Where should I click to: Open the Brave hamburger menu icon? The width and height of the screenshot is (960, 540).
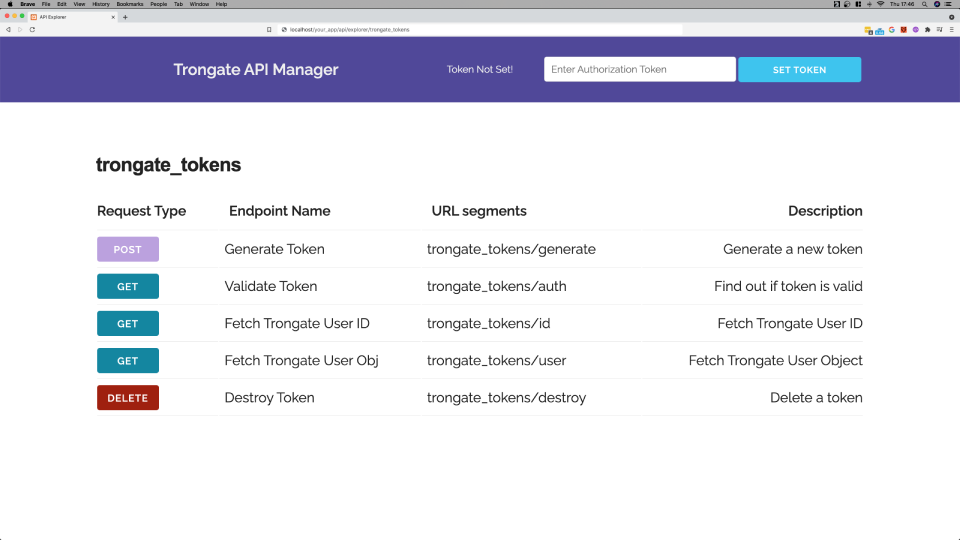[951, 29]
